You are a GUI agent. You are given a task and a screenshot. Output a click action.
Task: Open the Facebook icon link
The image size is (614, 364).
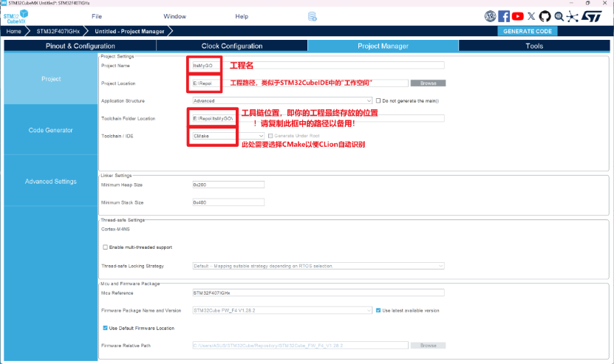504,16
